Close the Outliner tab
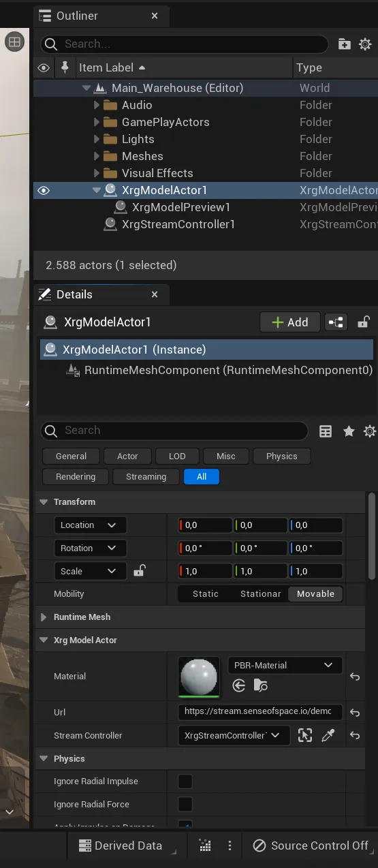 pos(155,16)
